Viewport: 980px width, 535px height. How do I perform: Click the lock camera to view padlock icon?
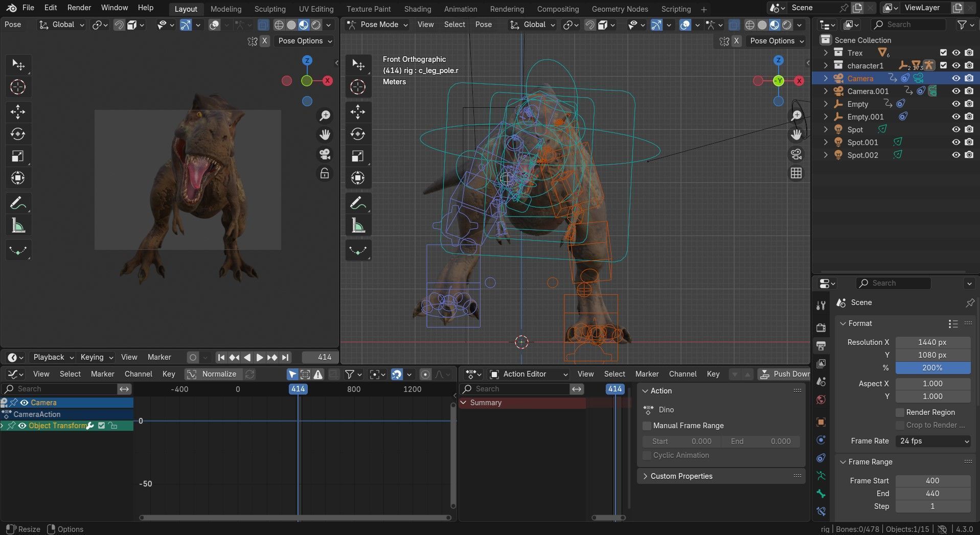(325, 173)
